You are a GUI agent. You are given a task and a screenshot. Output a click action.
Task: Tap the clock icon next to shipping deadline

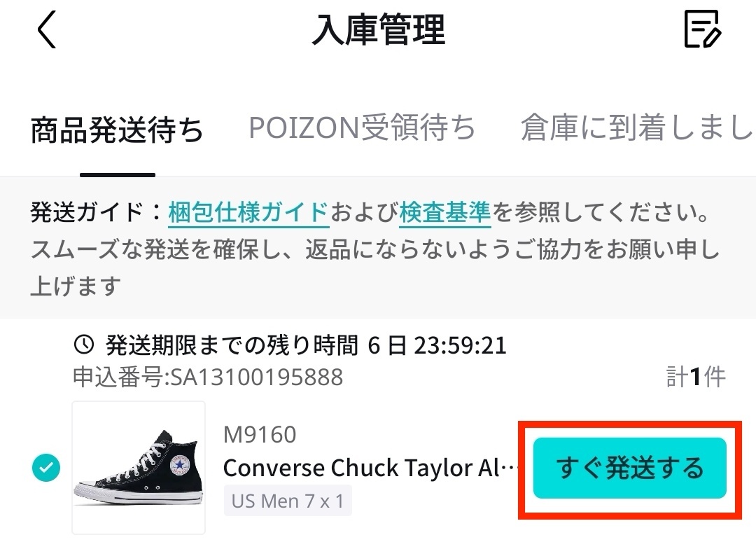(x=83, y=345)
